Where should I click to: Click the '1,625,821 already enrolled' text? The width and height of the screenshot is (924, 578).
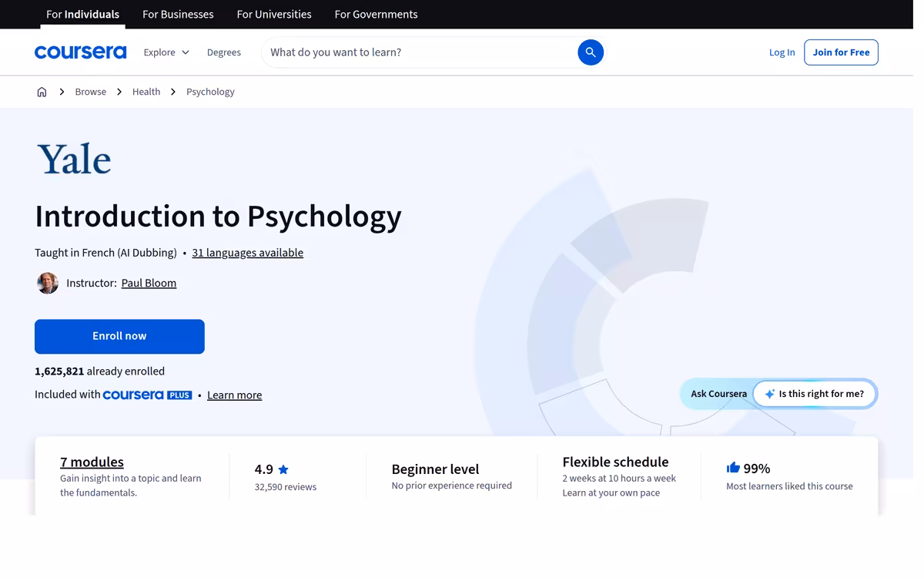tap(99, 371)
